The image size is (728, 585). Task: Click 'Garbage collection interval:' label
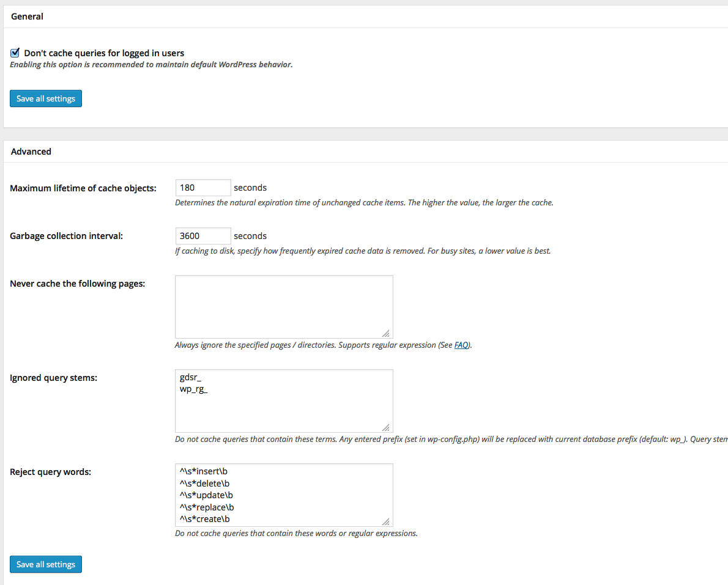pos(67,236)
